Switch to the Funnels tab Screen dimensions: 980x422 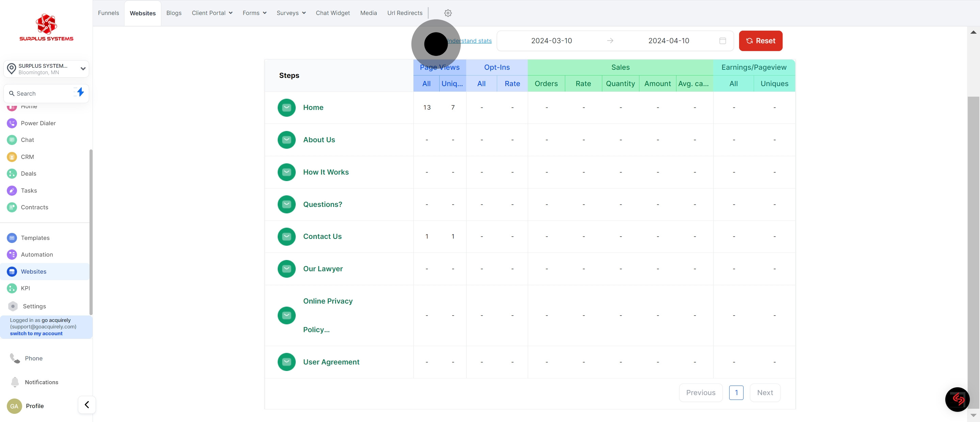coord(109,13)
